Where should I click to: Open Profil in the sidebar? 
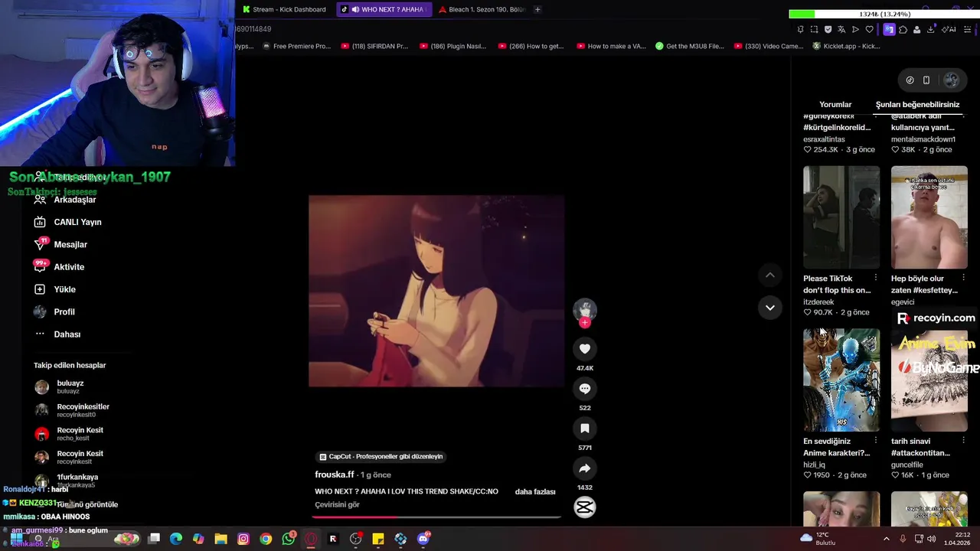[54, 311]
